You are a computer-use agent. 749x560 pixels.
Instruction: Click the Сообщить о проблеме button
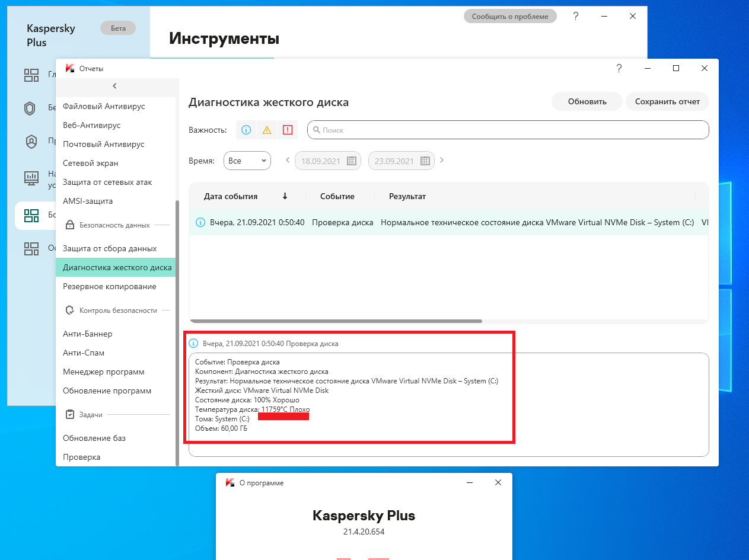pos(510,17)
